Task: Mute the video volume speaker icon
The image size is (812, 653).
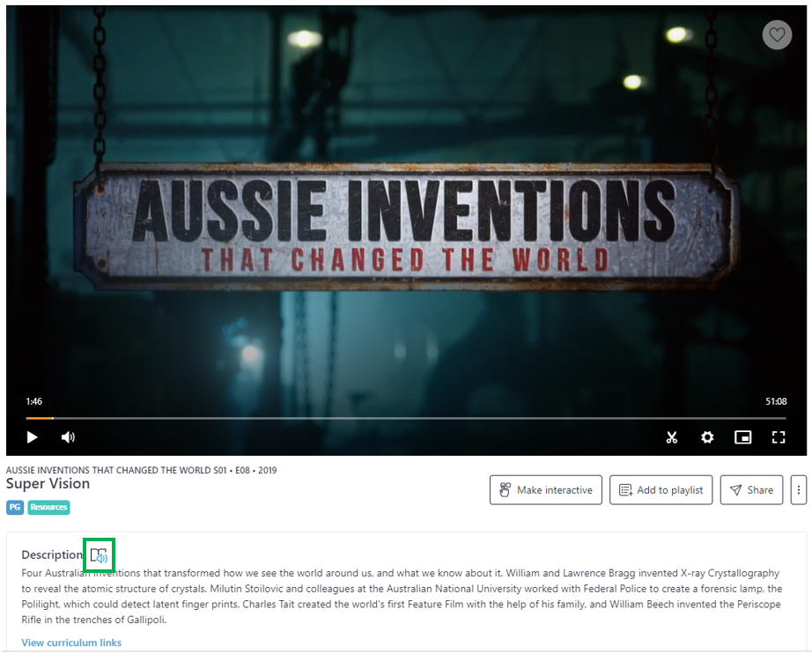Action: [68, 437]
